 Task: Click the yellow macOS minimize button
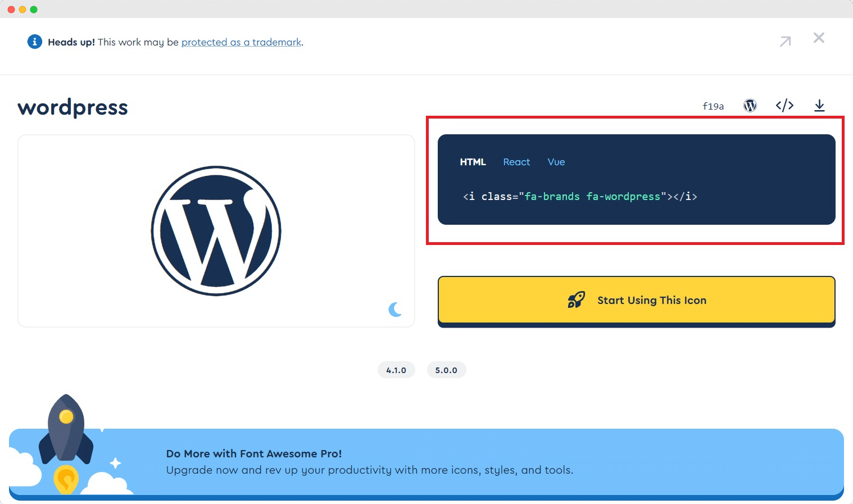pyautogui.click(x=22, y=10)
